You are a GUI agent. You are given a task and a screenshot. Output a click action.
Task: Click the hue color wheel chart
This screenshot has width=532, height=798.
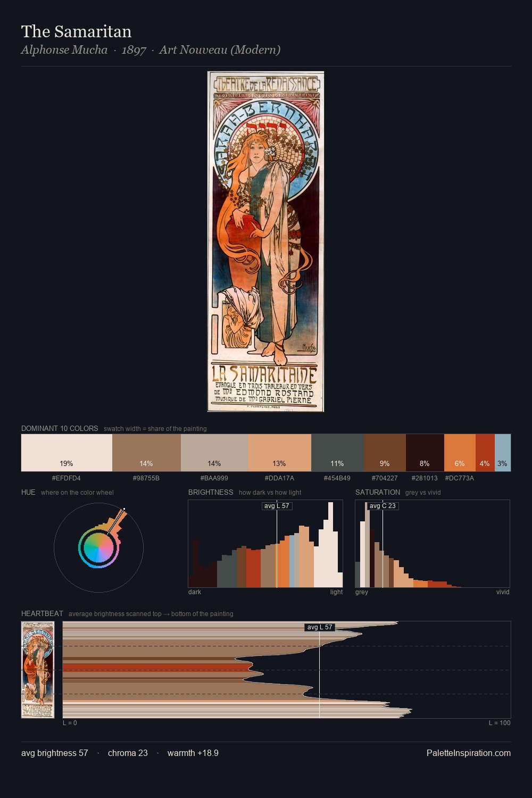tap(99, 547)
